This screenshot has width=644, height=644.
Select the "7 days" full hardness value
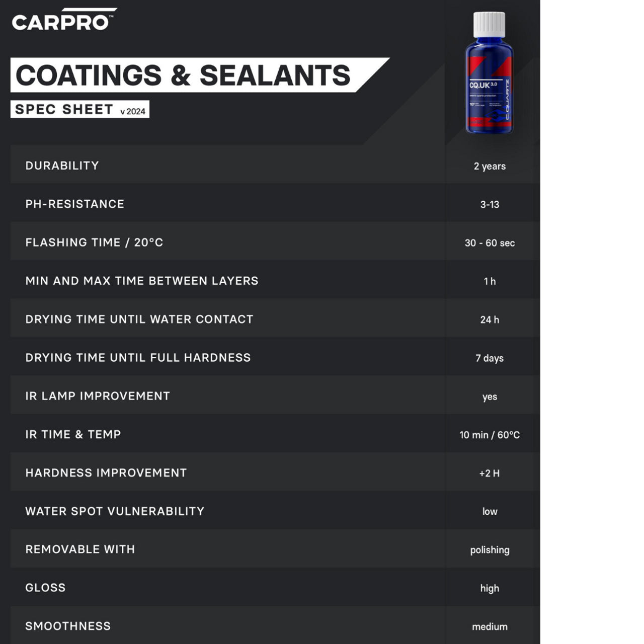click(x=490, y=358)
